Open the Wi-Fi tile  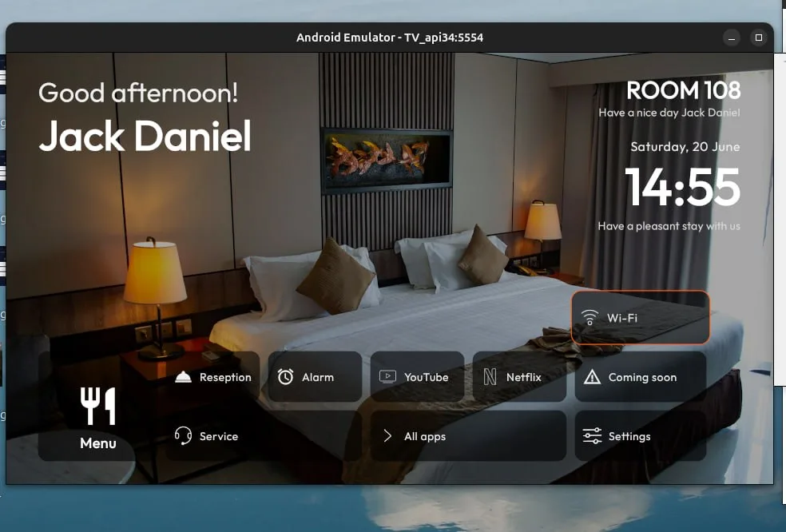coord(640,317)
